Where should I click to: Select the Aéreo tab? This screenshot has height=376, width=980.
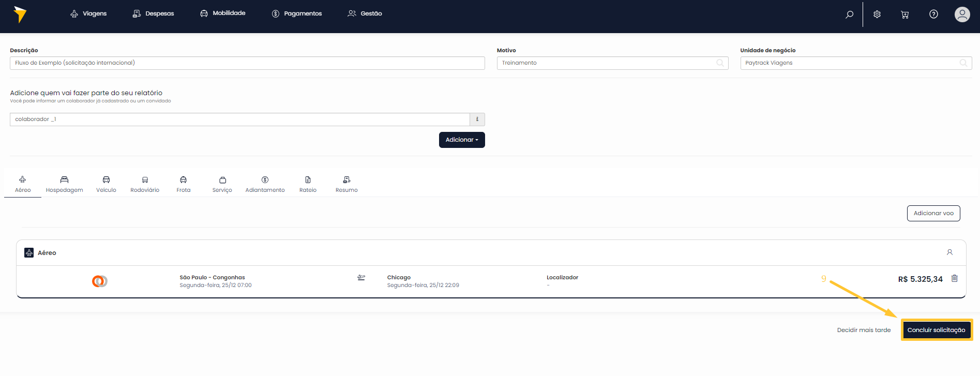coord(23,184)
